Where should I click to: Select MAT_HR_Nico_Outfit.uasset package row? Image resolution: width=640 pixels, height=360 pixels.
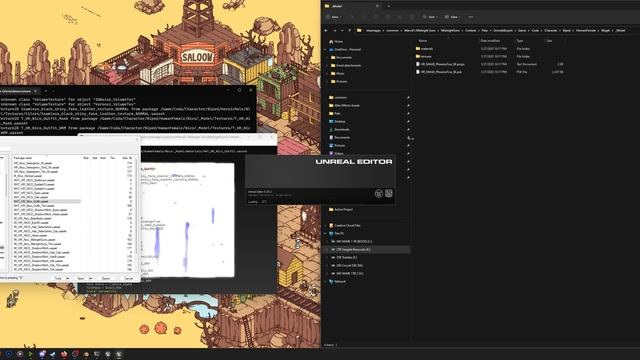(47, 201)
